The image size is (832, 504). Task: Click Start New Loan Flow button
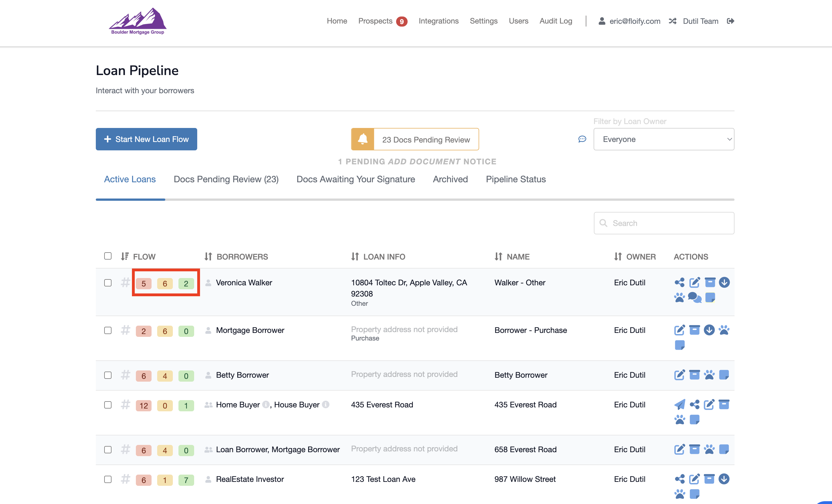click(146, 139)
